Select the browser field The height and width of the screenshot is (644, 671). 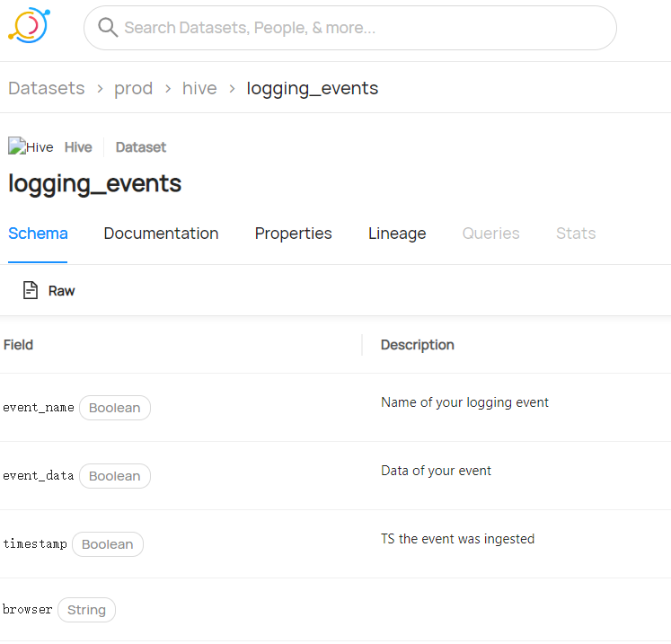[x=27, y=609]
